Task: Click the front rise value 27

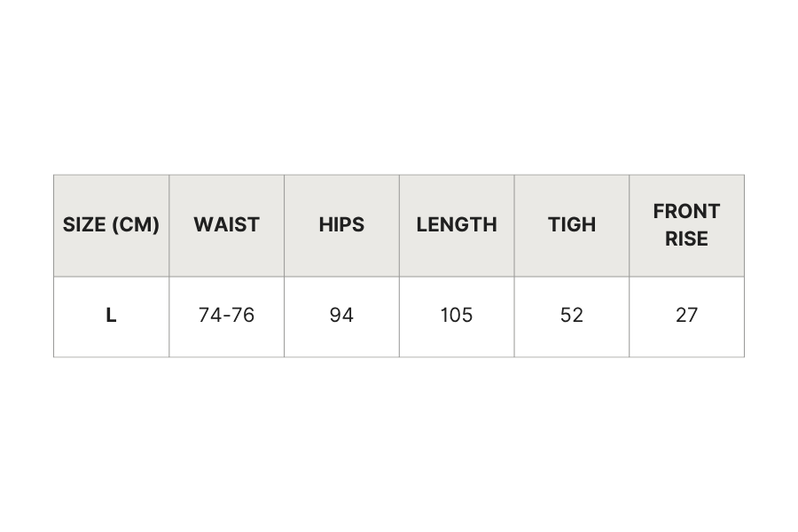Action: click(x=686, y=315)
